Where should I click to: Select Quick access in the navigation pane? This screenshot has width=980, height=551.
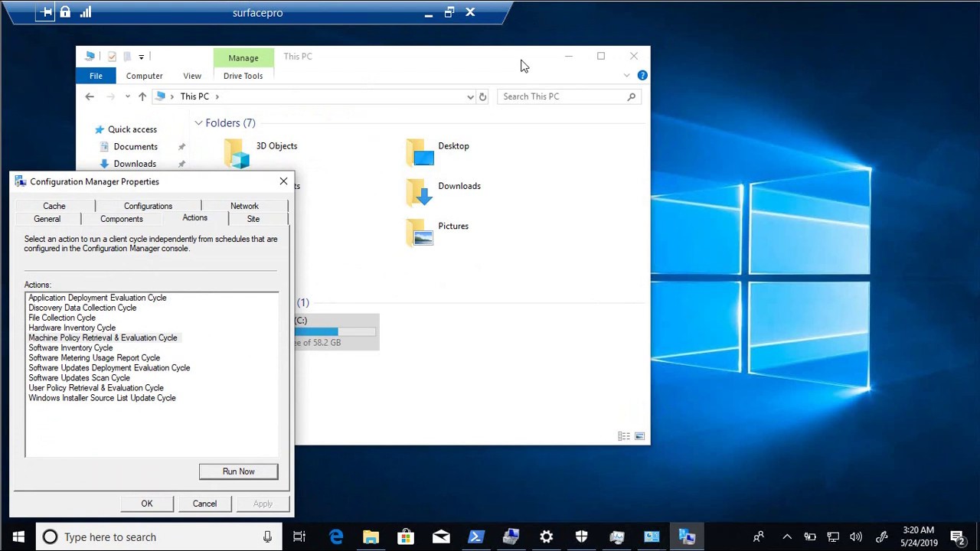132,129
